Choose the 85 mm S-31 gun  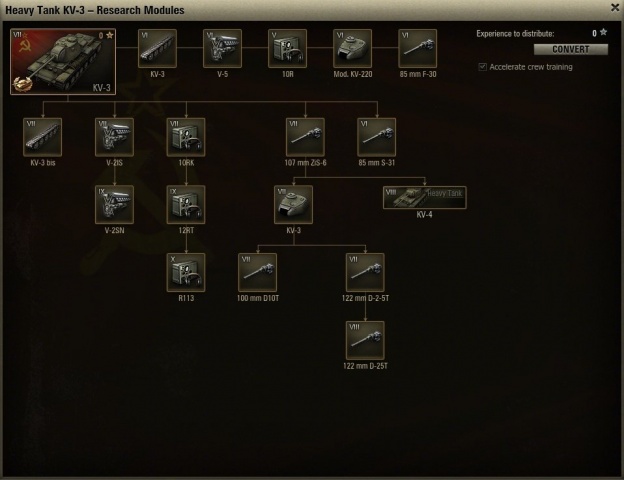[x=377, y=137]
